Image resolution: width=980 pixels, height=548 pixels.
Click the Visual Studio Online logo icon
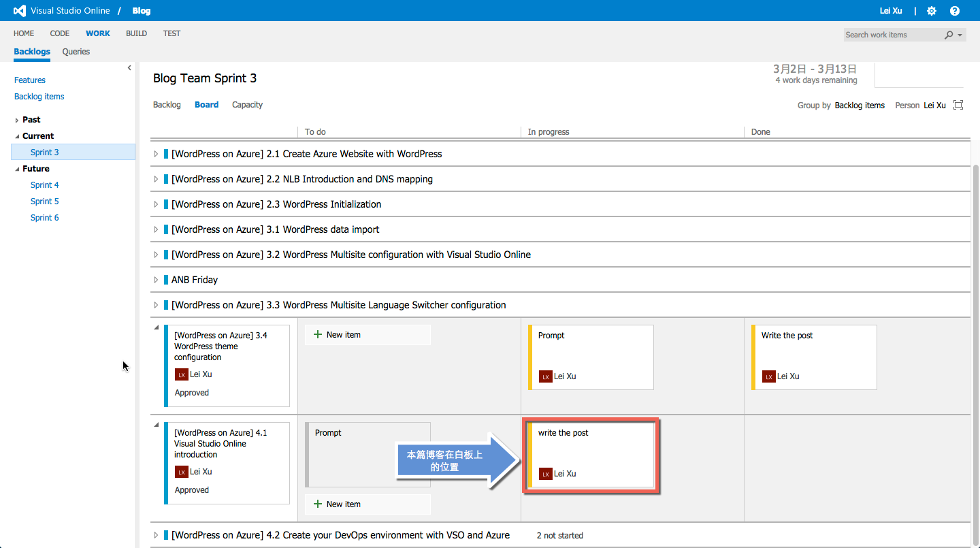[x=20, y=11]
